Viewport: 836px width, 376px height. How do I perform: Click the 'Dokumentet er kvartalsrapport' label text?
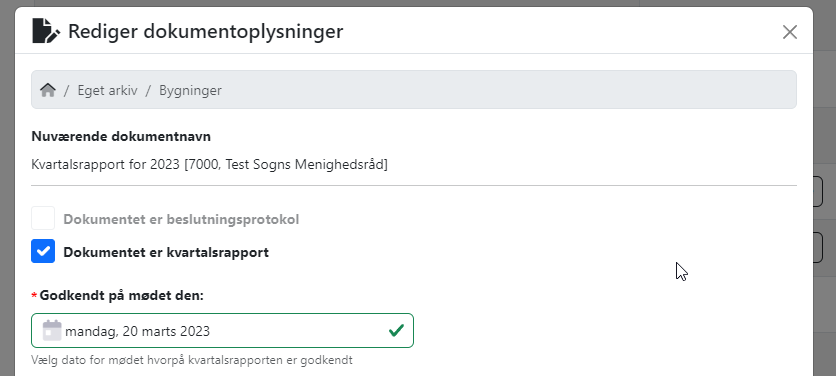click(166, 252)
